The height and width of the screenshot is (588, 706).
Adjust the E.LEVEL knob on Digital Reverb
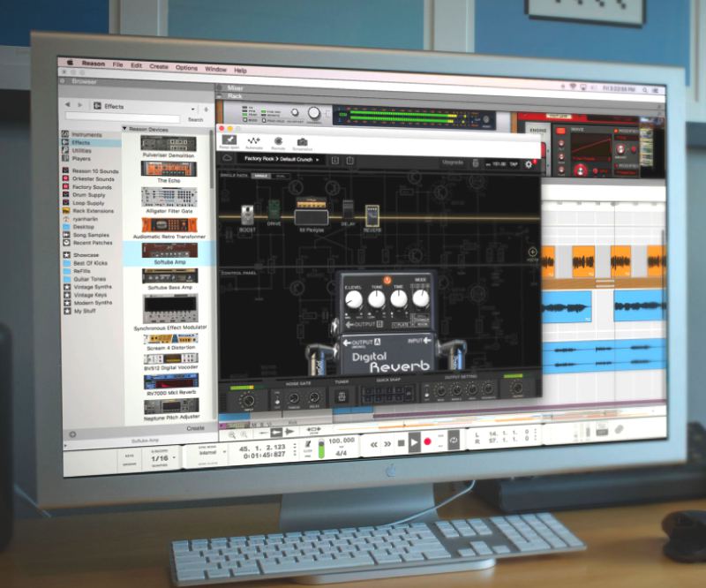tap(355, 299)
